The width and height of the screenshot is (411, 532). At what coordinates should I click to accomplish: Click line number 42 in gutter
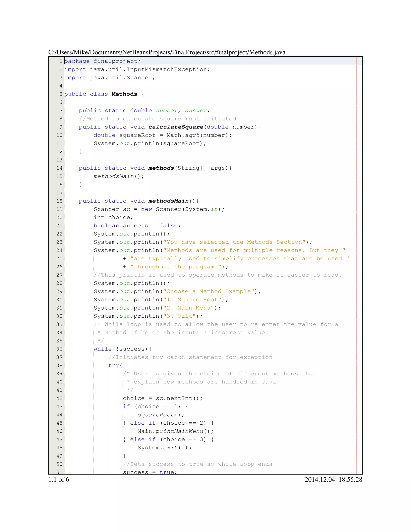pos(59,398)
